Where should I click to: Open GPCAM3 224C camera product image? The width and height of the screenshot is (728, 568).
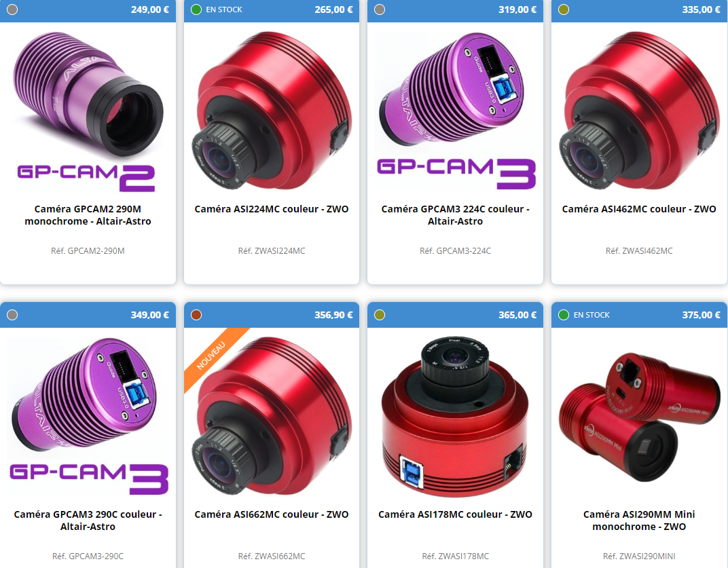456,111
